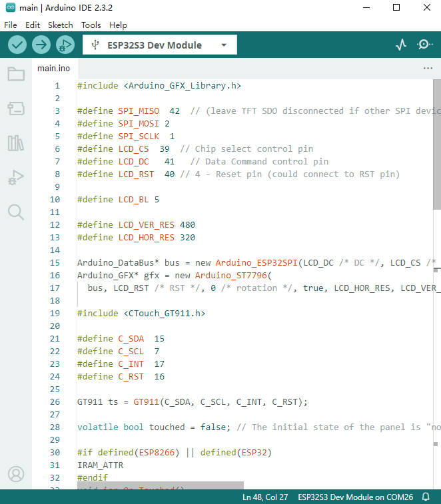Screen dimensions: 441x504
Task: Open the Library Manager sidebar icon
Action: (16, 143)
